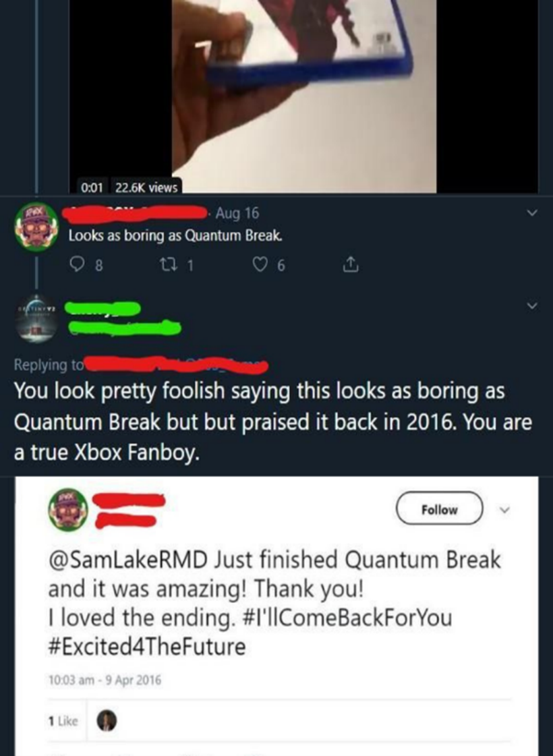Share the Aug 16 tweet
The height and width of the screenshot is (756, 553).
[x=351, y=264]
